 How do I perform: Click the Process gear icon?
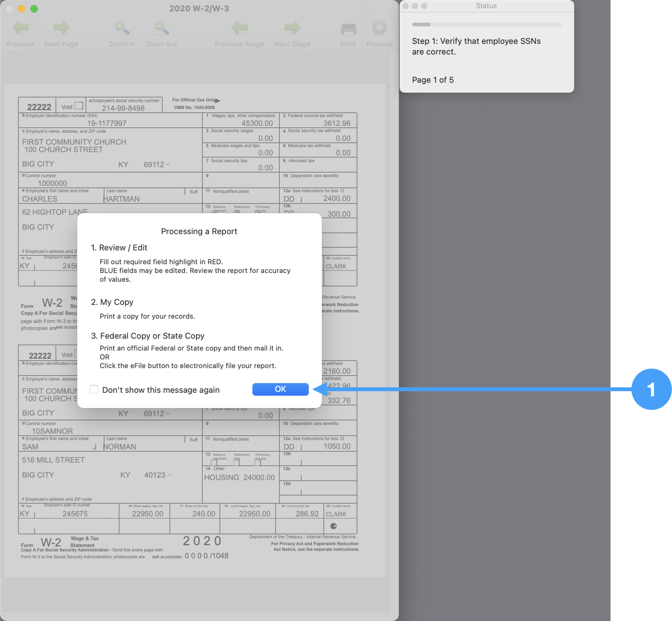379,27
